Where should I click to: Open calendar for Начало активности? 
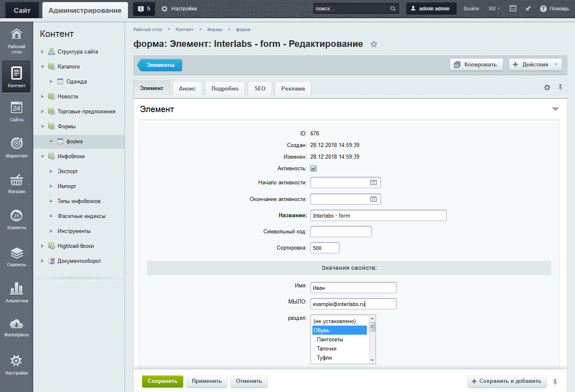click(374, 183)
